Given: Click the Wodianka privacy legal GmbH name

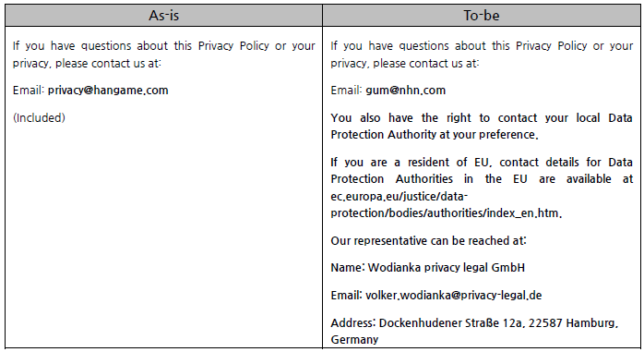Looking at the screenshot, I should (446, 268).
